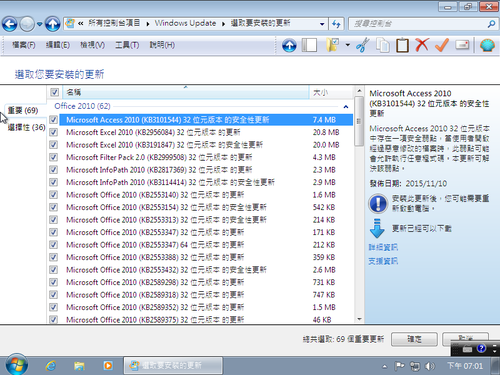The height and width of the screenshot is (375, 500).
Task: Open the 檢視(V) menu
Action: click(92, 45)
